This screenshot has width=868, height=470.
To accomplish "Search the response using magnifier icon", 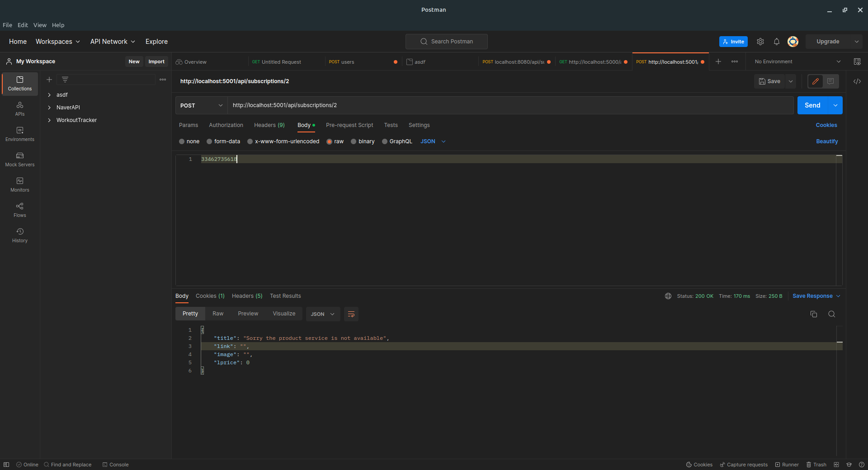I will [831, 314].
